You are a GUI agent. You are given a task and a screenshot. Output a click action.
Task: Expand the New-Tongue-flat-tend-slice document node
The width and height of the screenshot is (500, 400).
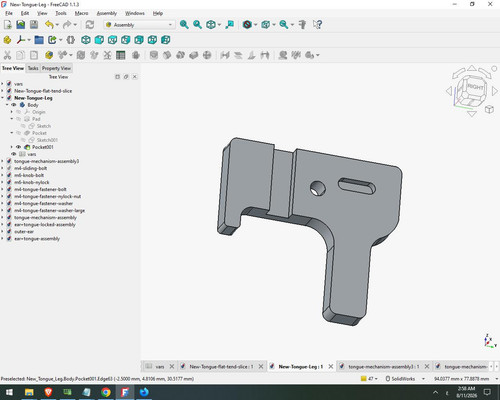(x=3, y=91)
